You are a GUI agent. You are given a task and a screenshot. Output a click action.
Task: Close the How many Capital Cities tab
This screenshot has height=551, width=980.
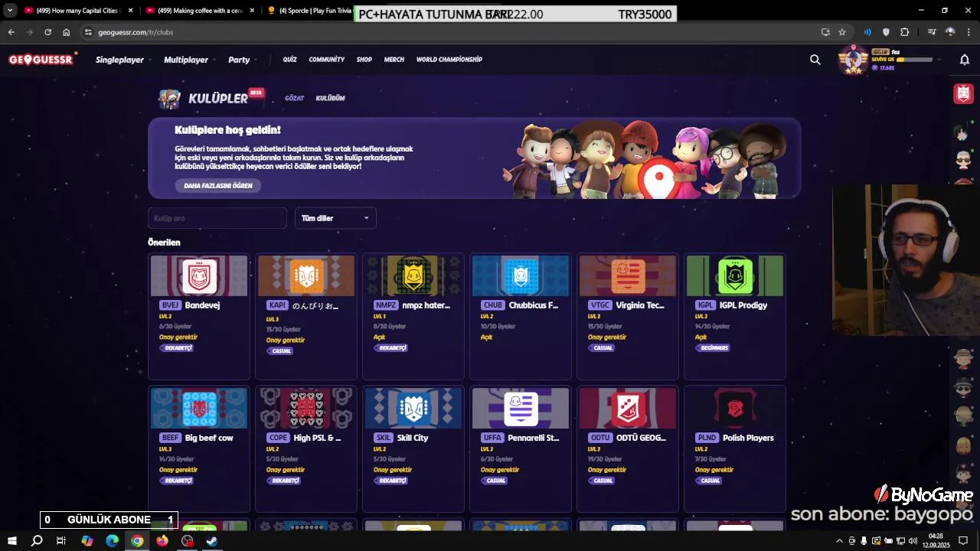(x=131, y=11)
